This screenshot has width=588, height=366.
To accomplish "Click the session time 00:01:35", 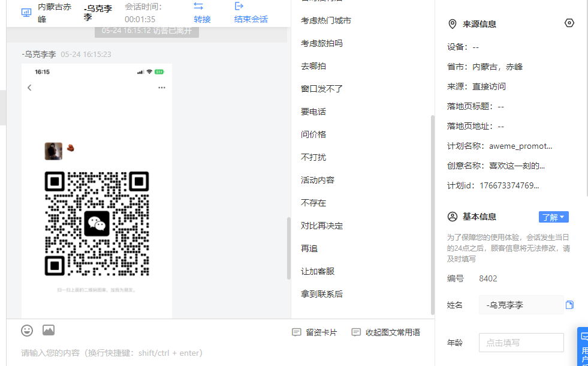I will (x=140, y=19).
